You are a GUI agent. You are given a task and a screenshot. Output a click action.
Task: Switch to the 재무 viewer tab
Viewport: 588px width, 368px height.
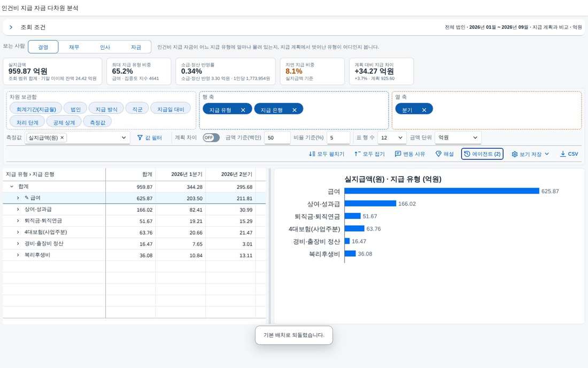click(74, 47)
